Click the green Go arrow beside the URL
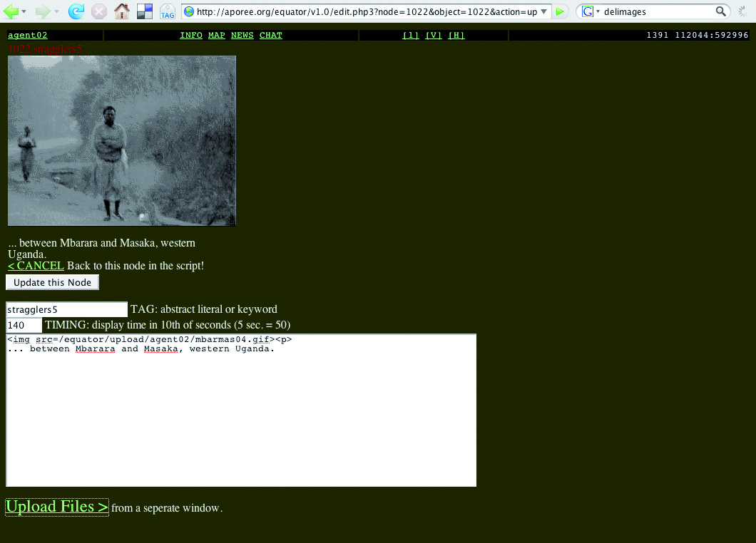This screenshot has width=756, height=543. 561,11
